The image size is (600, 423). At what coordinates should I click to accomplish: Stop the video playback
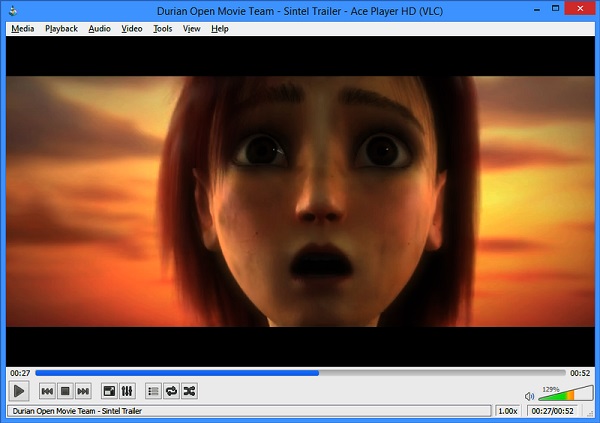click(65, 391)
